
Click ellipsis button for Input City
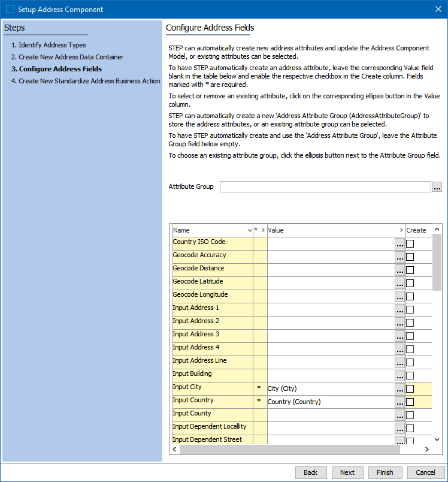400,389
